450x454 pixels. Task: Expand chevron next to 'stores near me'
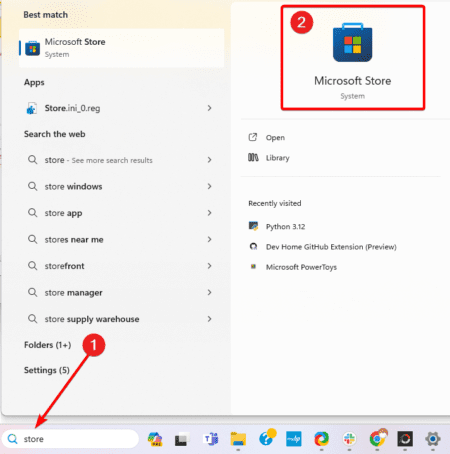pyautogui.click(x=209, y=239)
